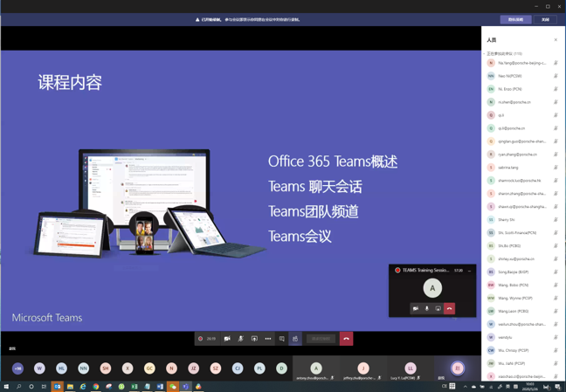Image resolution: width=566 pixels, height=392 pixels.
Task: Toggle microphone in the mini call window
Action: pyautogui.click(x=426, y=308)
